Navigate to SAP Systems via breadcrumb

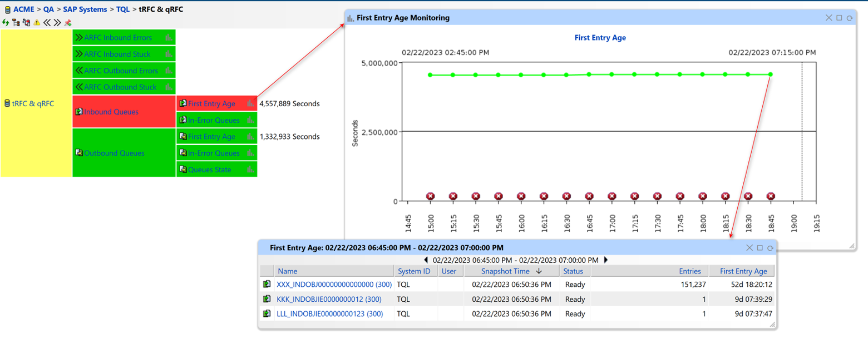point(85,9)
